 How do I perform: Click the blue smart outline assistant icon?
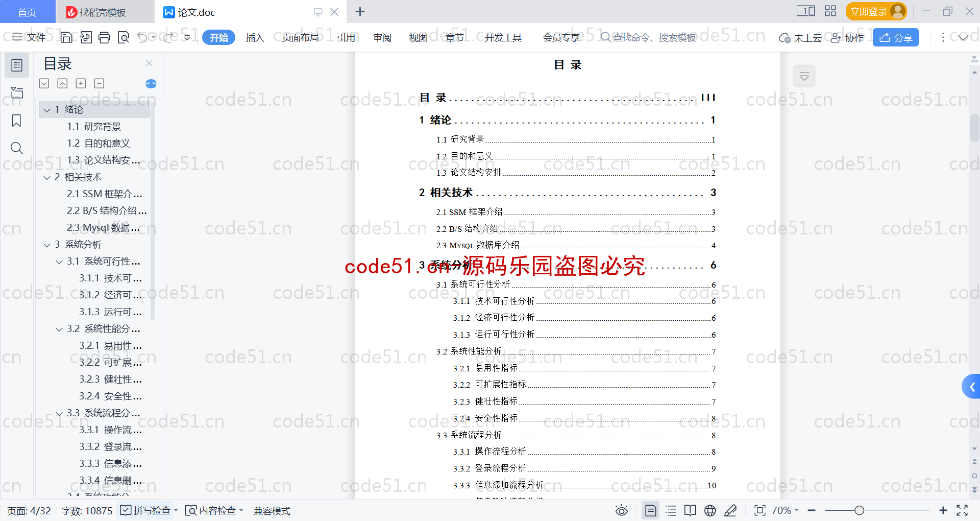[151, 84]
